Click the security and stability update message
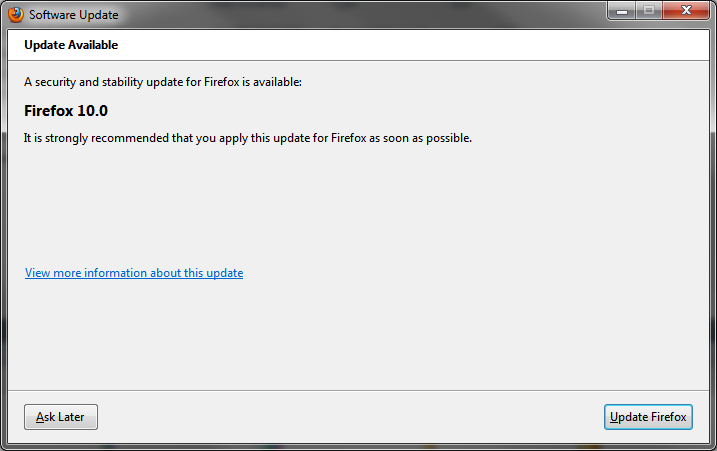The image size is (717, 451). click(x=162, y=81)
